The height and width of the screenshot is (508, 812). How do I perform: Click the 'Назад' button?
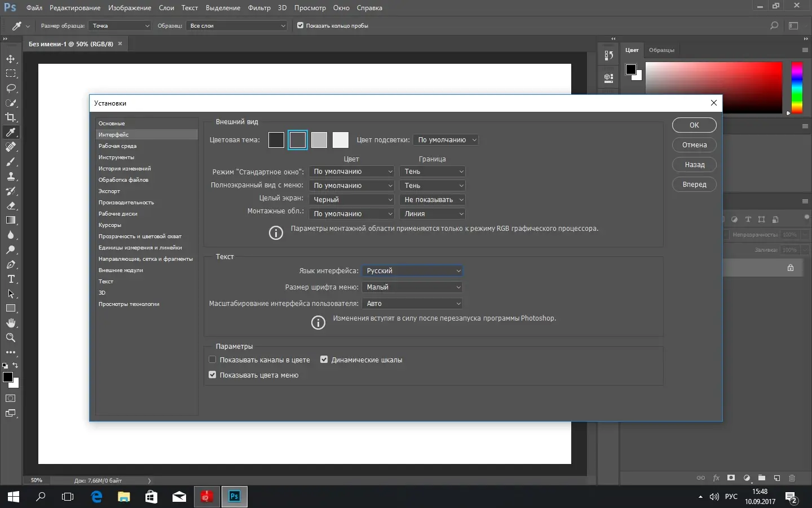tap(694, 165)
